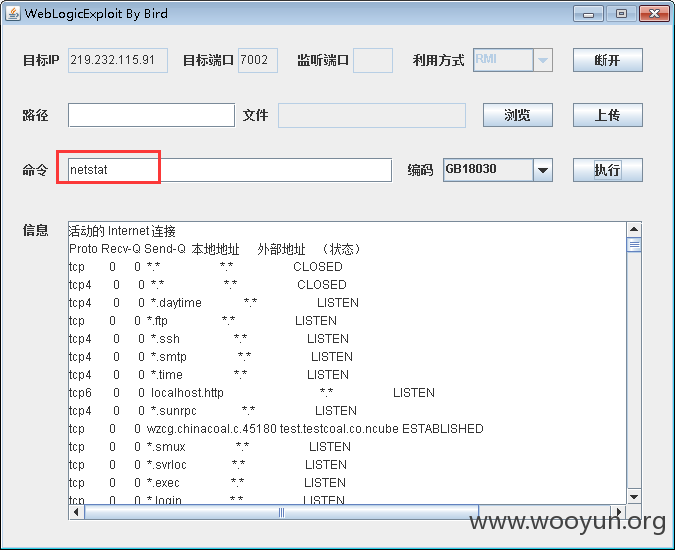The image size is (675, 550).
Task: Open the 利用方式 RMI dropdown
Action: pyautogui.click(x=543, y=60)
